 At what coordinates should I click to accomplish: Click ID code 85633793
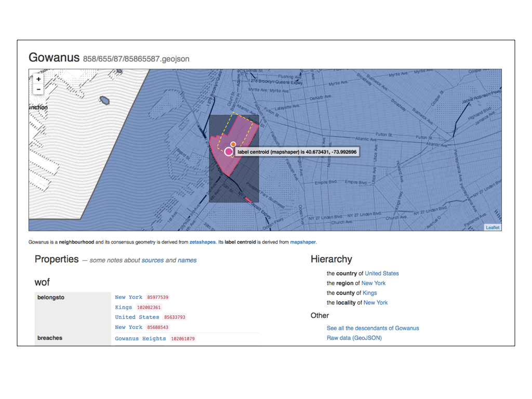175,317
